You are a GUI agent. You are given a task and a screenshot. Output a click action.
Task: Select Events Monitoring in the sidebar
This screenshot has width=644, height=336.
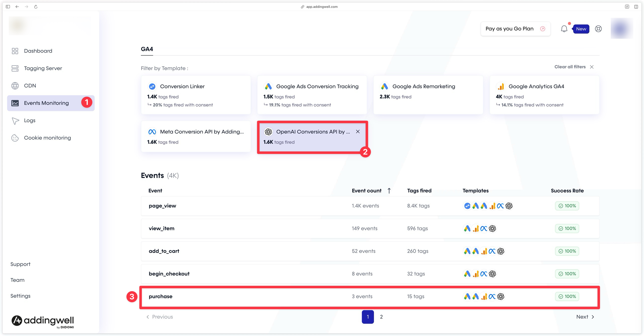coord(51,103)
